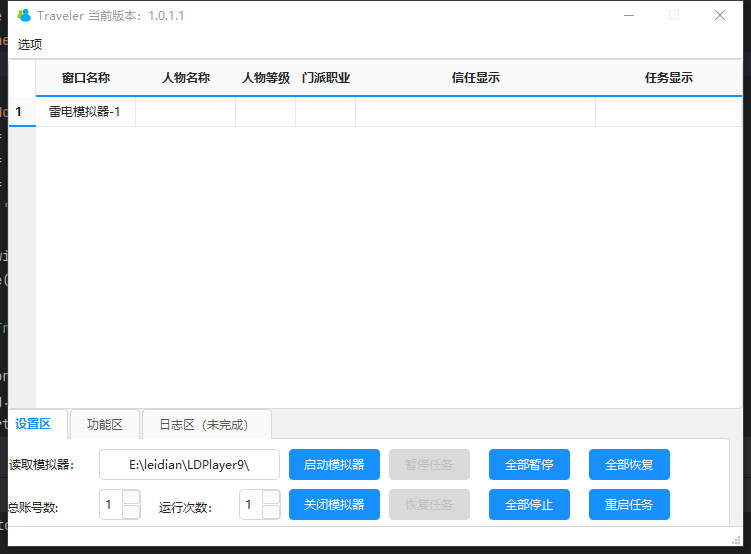Image resolution: width=751 pixels, height=554 pixels.
Task: Close the Traveler window
Action: tap(719, 15)
